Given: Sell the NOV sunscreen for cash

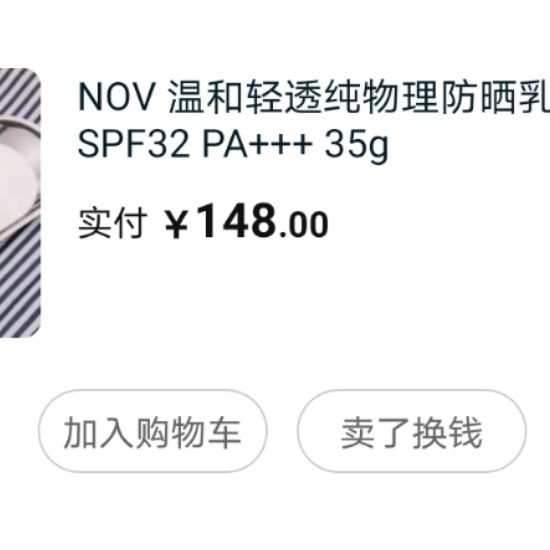Looking at the screenshot, I should click(412, 431).
